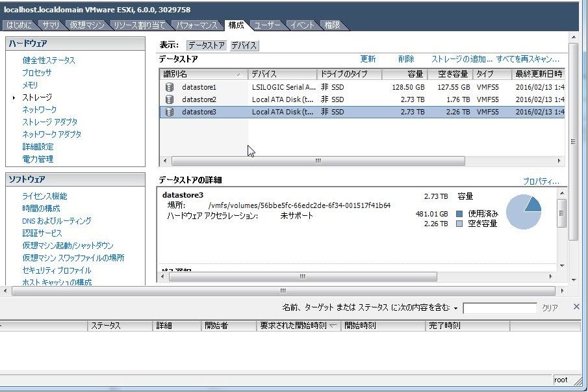Show the データストア view
The width and height of the screenshot is (588, 392).
click(207, 46)
